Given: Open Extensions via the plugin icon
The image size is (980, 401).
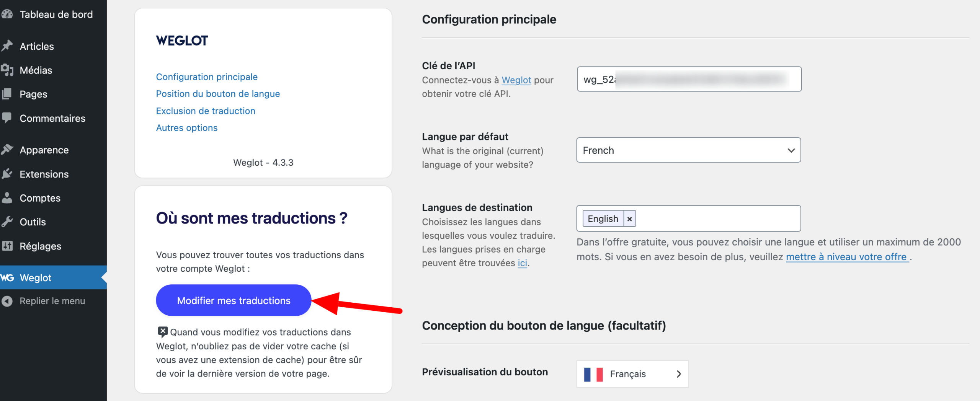Looking at the screenshot, I should click(8, 174).
